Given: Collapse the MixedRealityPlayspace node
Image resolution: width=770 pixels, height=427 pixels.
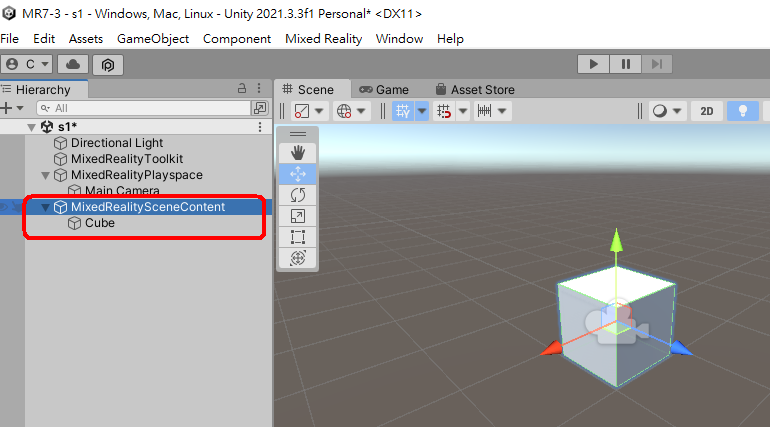Looking at the screenshot, I should pyautogui.click(x=45, y=175).
